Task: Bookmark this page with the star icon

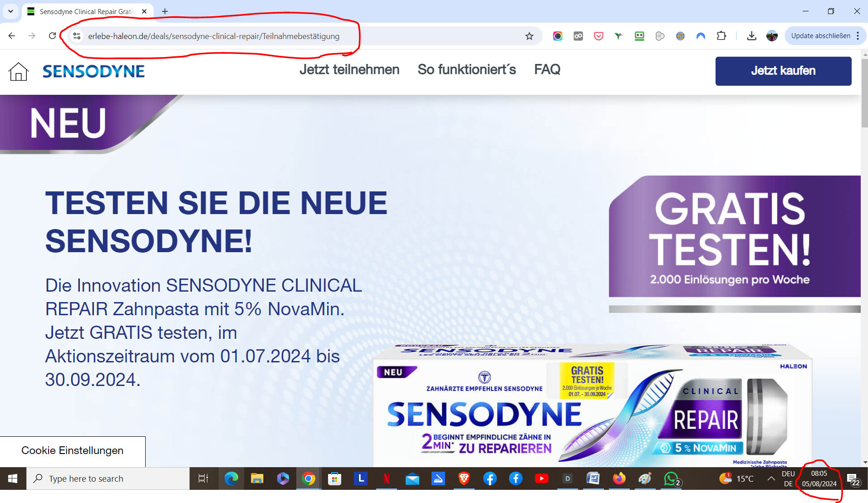Action: click(x=529, y=36)
